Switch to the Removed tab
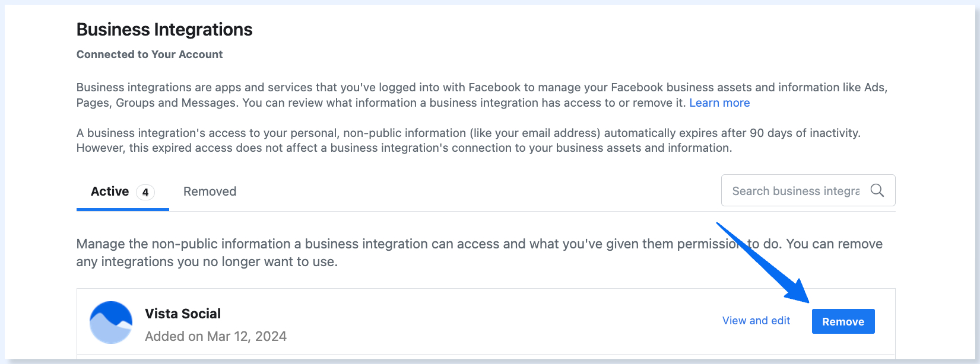Screen dimensions: 980x364 [x=210, y=191]
